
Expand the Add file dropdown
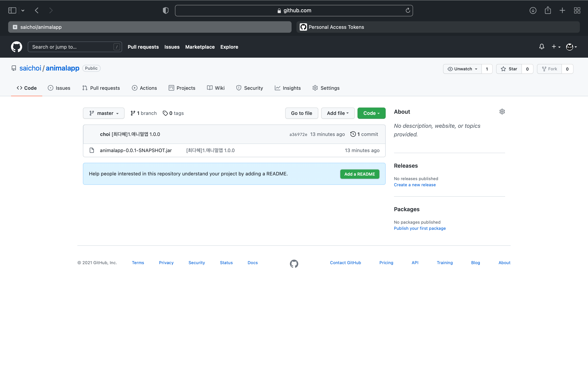[338, 113]
